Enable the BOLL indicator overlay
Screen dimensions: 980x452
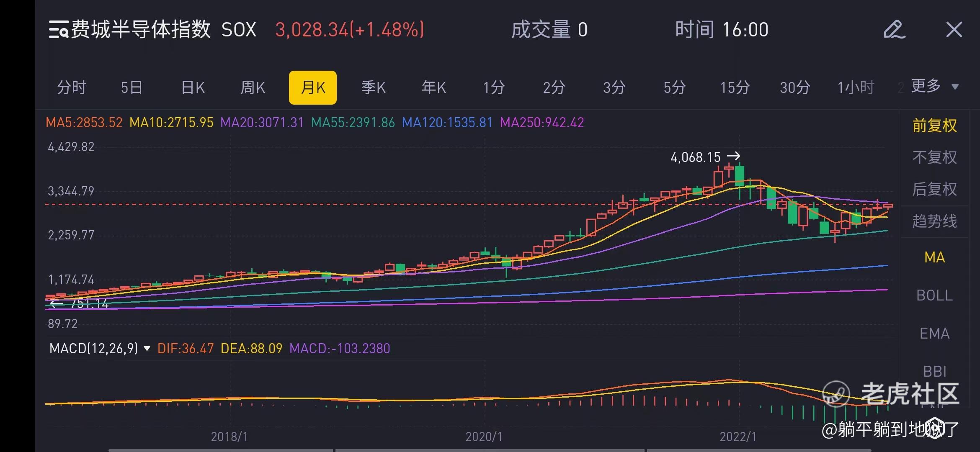point(934,295)
